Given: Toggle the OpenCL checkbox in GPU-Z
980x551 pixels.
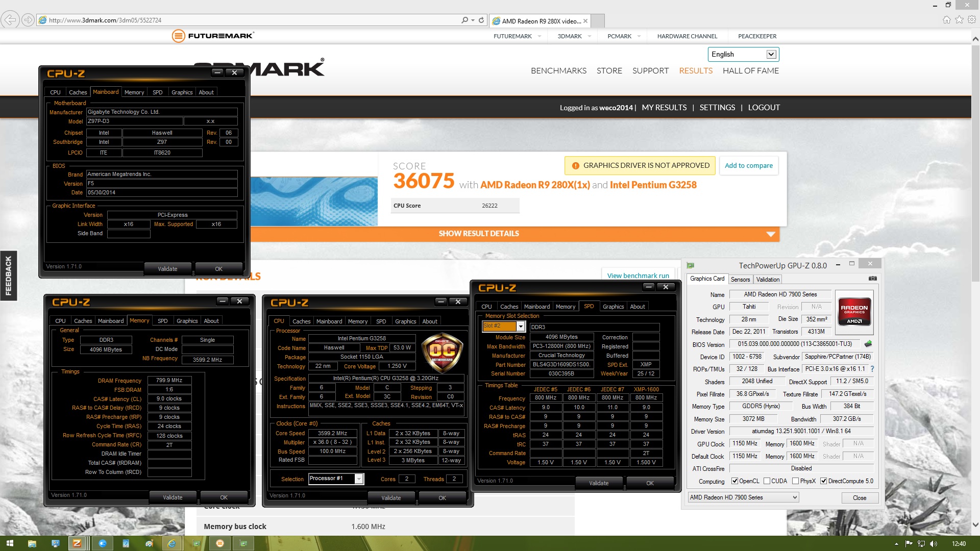Looking at the screenshot, I should tap(734, 481).
